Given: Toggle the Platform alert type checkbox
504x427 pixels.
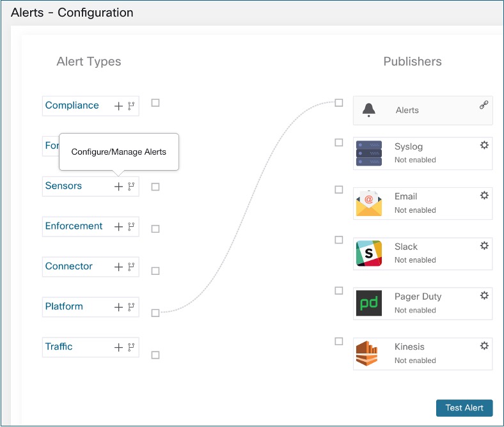Looking at the screenshot, I should click(155, 313).
